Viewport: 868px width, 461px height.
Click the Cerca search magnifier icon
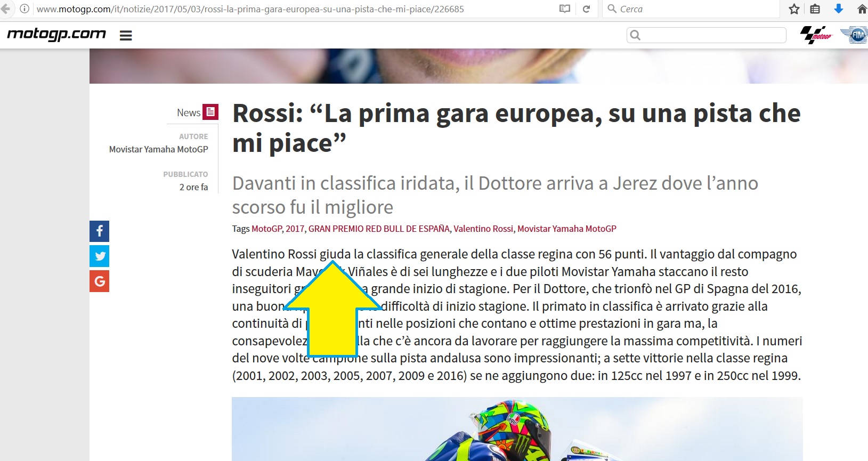[x=612, y=9]
